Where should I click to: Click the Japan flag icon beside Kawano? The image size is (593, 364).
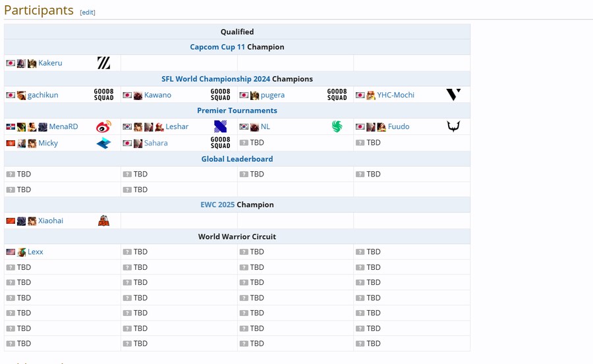tap(127, 95)
